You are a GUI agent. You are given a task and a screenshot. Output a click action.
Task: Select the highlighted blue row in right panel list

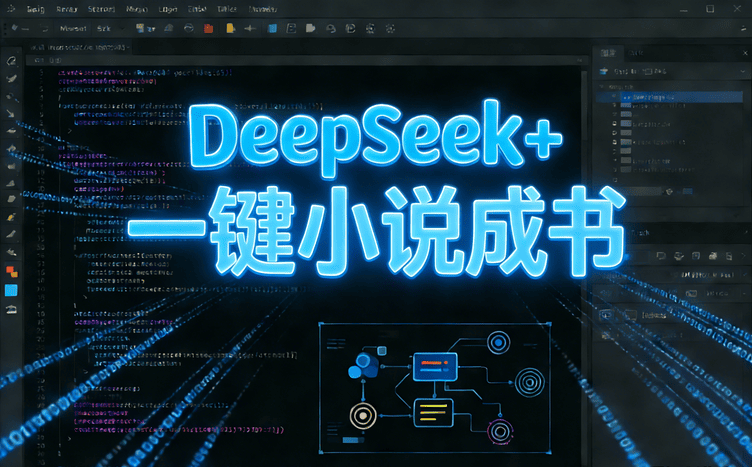pyautogui.click(x=670, y=97)
